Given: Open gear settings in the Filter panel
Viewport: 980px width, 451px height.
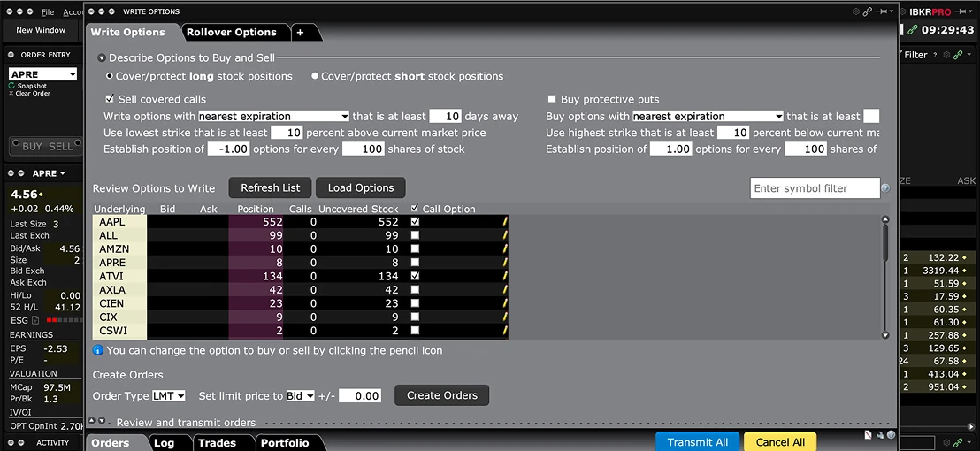Looking at the screenshot, I should (946, 55).
